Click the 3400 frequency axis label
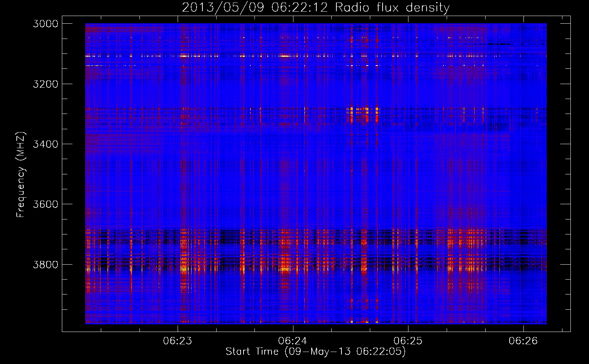Viewport: 589px width, 364px height. point(46,144)
